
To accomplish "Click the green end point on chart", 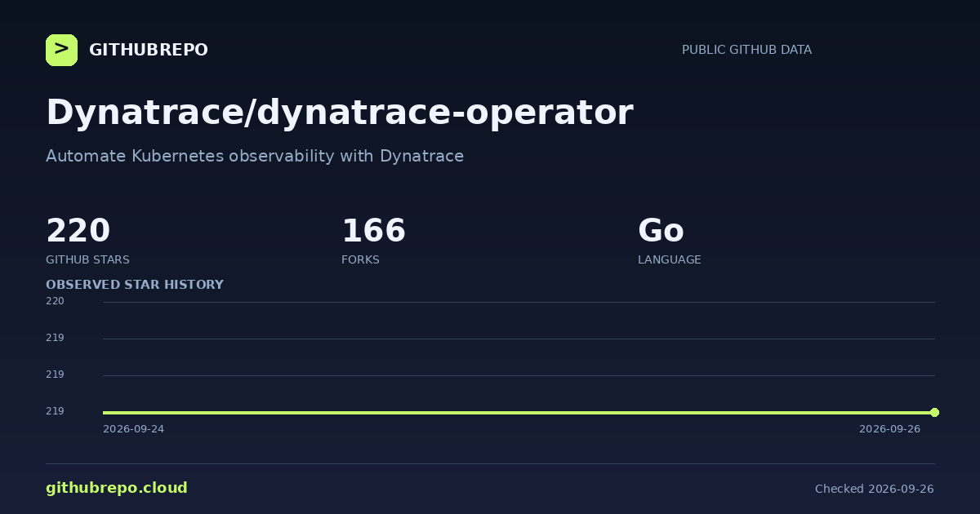I will 934,412.
